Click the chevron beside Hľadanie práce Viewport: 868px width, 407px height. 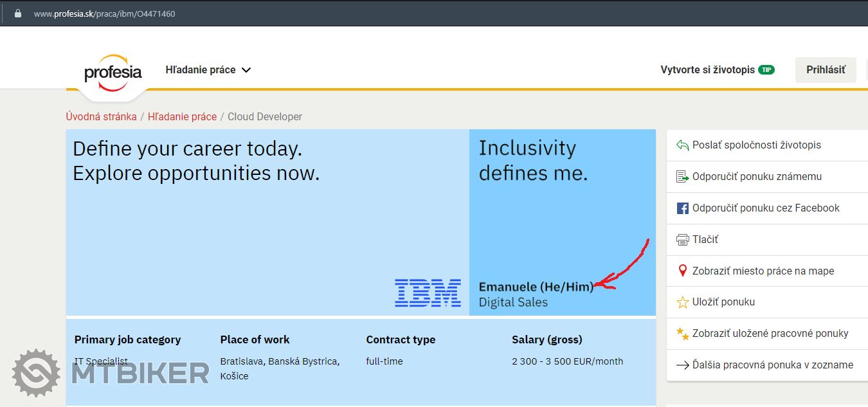pos(246,70)
